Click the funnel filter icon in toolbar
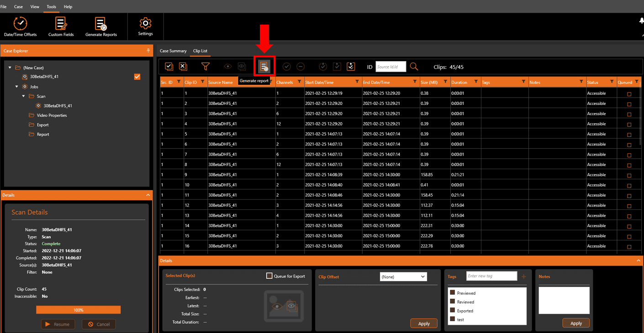Viewport: 644px width, 333px height. point(206,67)
